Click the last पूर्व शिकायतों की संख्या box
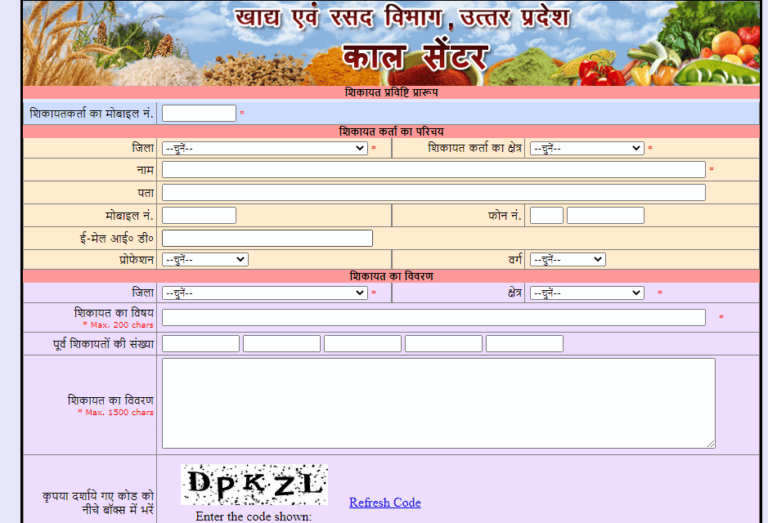 click(x=524, y=344)
